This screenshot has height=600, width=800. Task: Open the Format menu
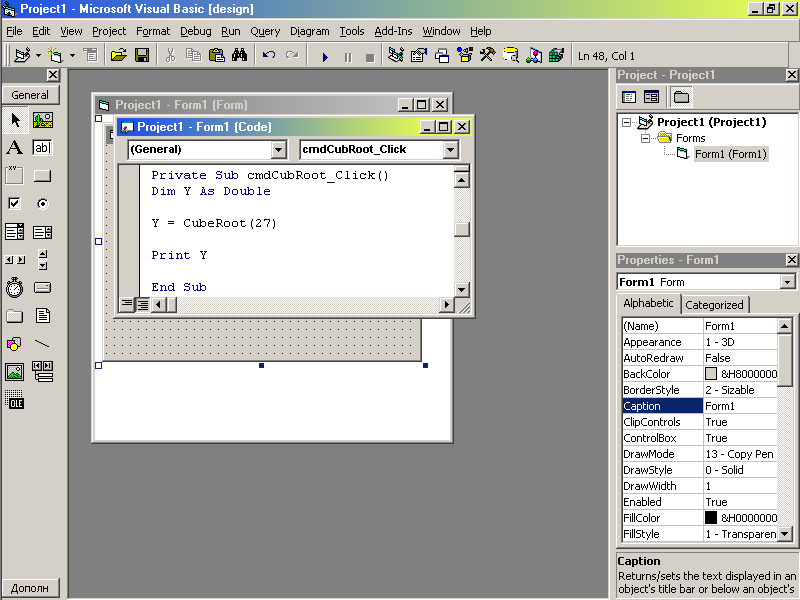point(153,31)
